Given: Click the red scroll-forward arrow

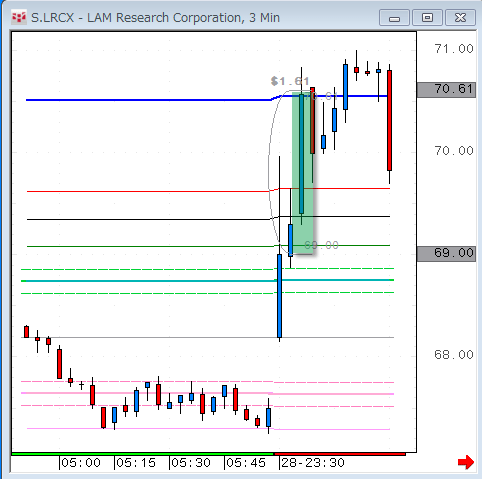Looking at the screenshot, I should tap(466, 462).
